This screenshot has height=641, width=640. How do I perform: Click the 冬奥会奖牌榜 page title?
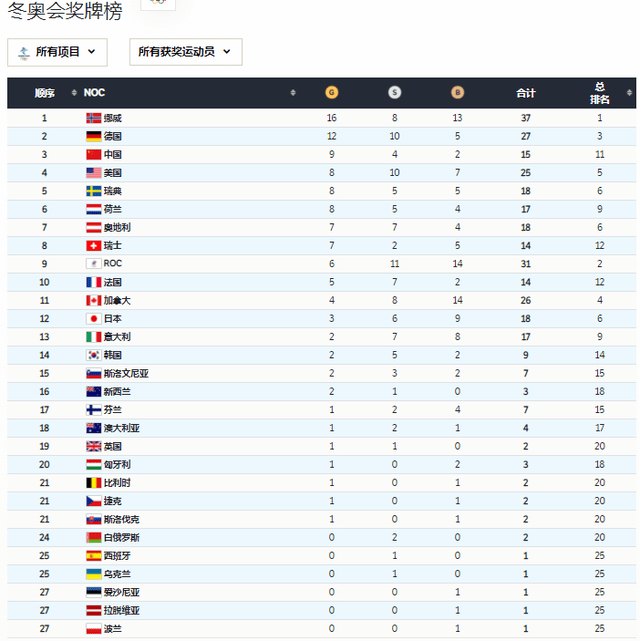65,10
